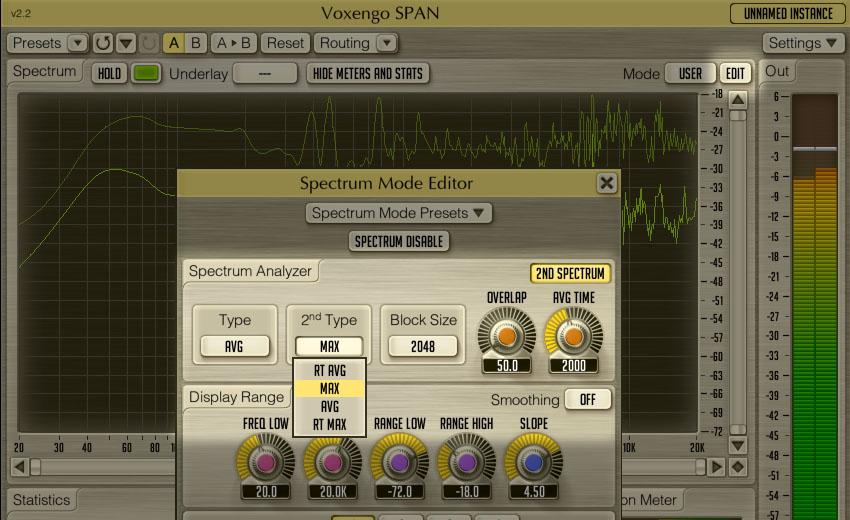
Task: Click the FREQ LOW knob
Action: click(x=266, y=462)
